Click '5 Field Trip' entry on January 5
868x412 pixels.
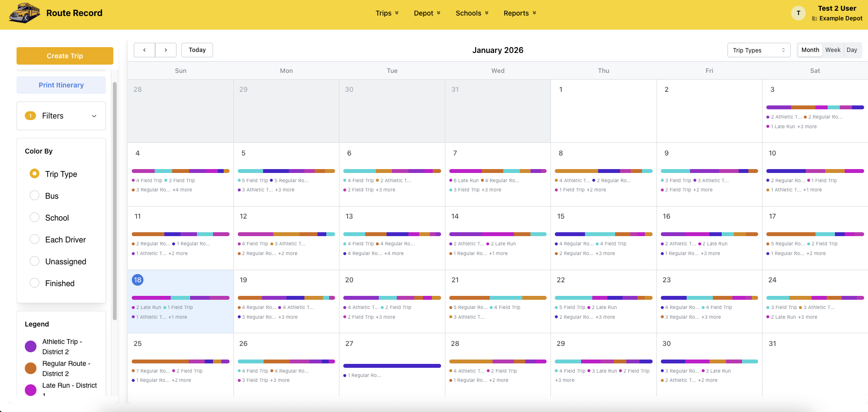coord(253,181)
